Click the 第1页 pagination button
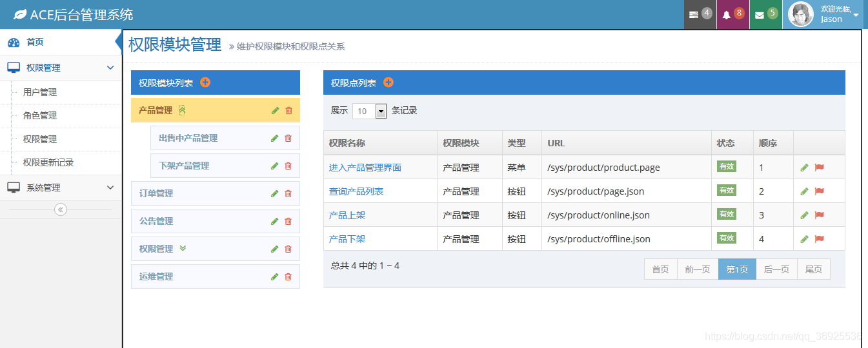 click(737, 269)
